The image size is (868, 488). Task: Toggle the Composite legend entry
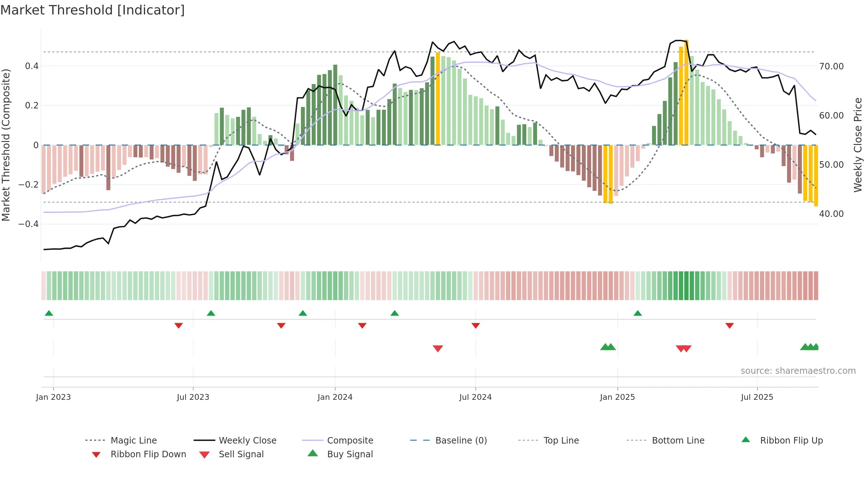[x=338, y=440]
